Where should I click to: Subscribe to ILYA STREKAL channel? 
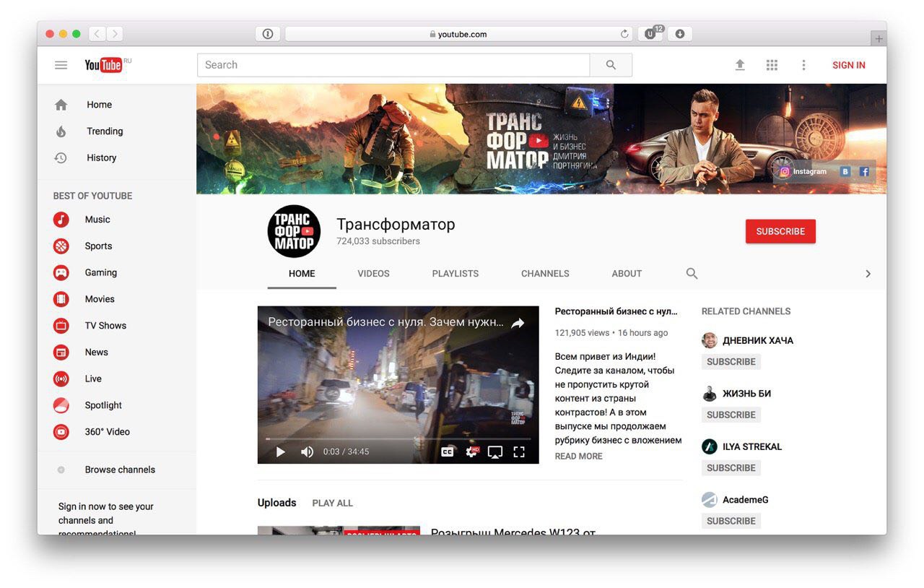[731, 468]
